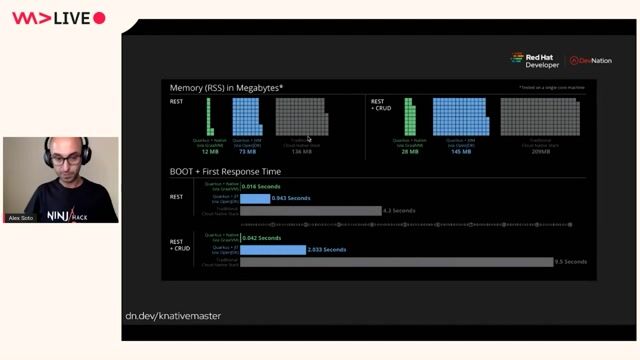Click the red live indicator dot

tap(99, 18)
